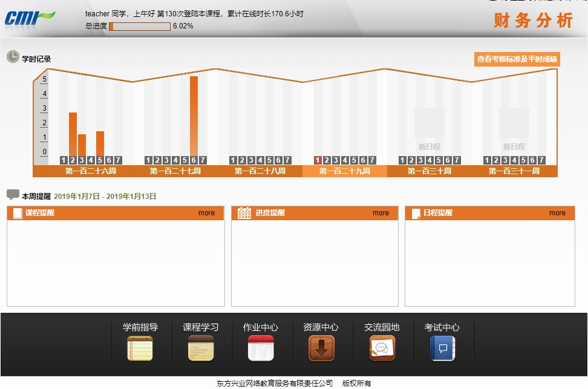
Task: Click the tallest orange bar in week 127
Action: [194, 115]
